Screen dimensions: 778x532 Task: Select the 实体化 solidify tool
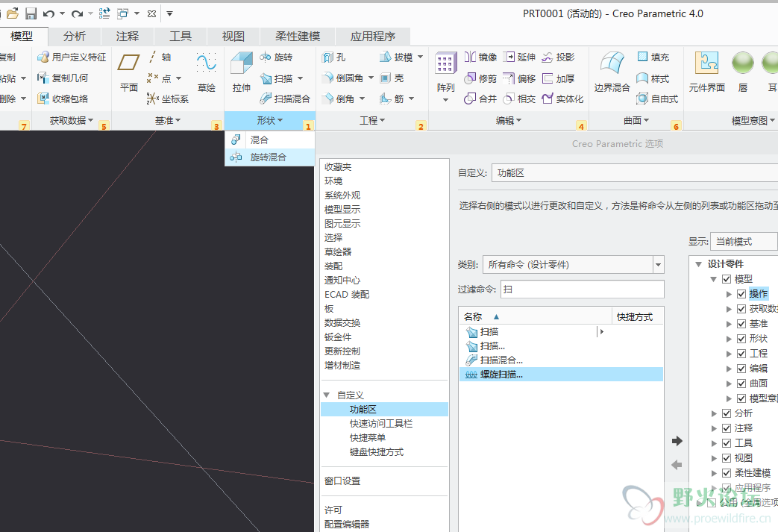562,98
